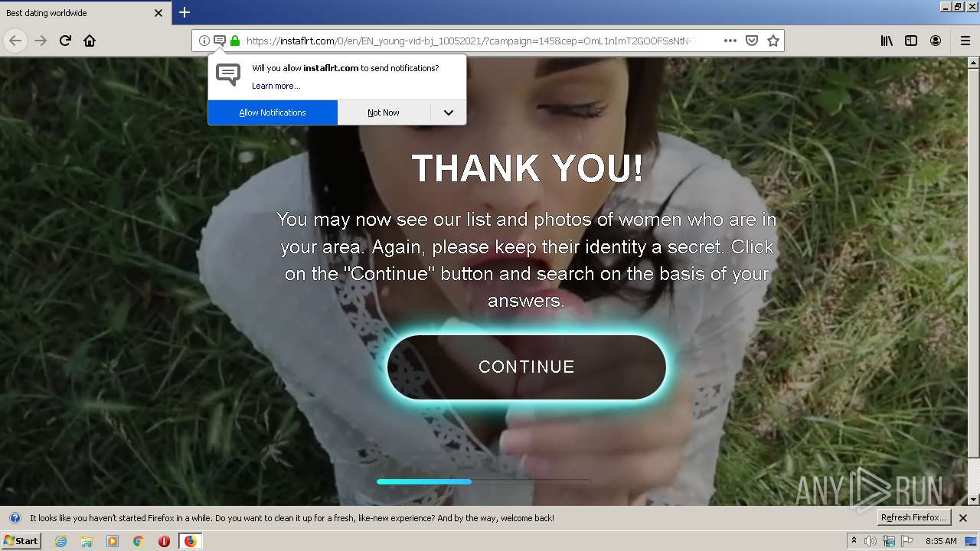Image resolution: width=980 pixels, height=551 pixels.
Task: Close the 'Best dating worldwide' tab
Action: click(x=158, y=13)
